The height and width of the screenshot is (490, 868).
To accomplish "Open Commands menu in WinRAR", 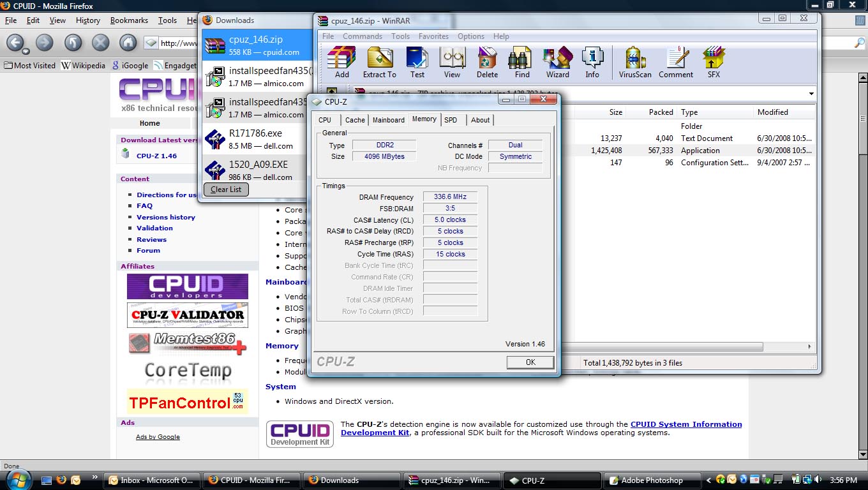I will coord(363,36).
